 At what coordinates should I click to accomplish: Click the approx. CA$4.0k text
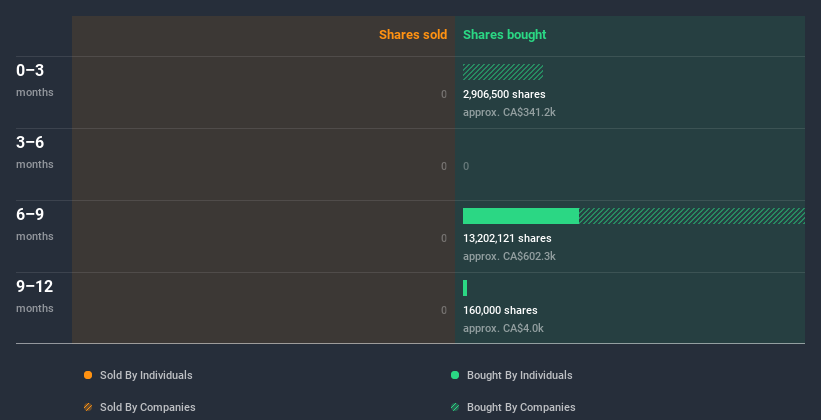pyautogui.click(x=503, y=328)
